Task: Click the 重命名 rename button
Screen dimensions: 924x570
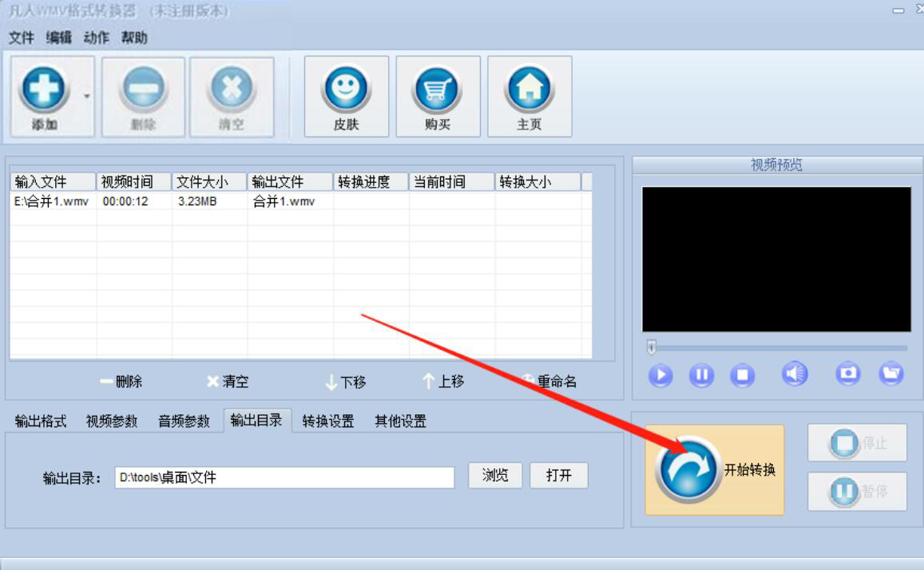Action: pyautogui.click(x=549, y=382)
